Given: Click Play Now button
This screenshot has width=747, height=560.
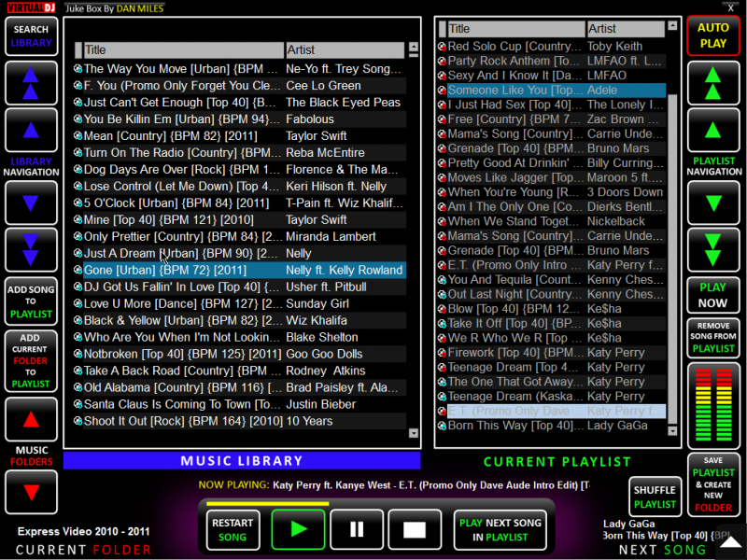Looking at the screenshot, I should point(713,295).
